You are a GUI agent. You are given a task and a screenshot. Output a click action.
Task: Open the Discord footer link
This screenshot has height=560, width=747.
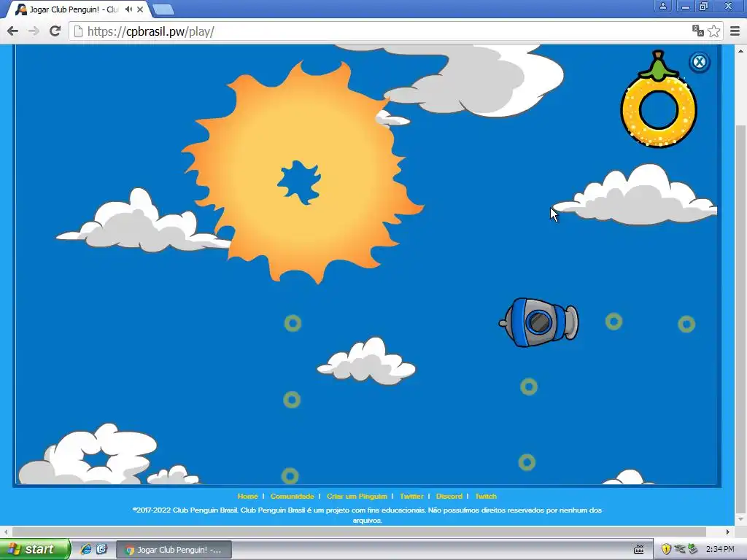(x=449, y=496)
